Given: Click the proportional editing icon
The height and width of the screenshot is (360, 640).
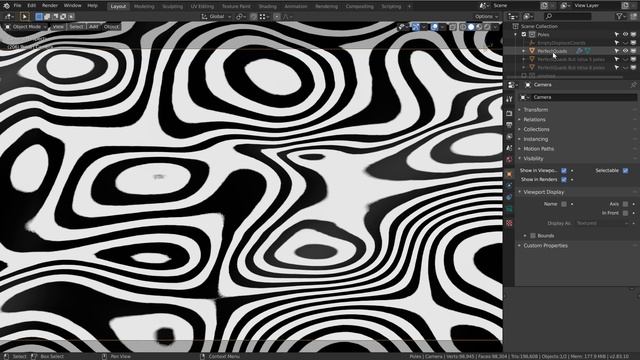Looking at the screenshot, I should [277, 17].
